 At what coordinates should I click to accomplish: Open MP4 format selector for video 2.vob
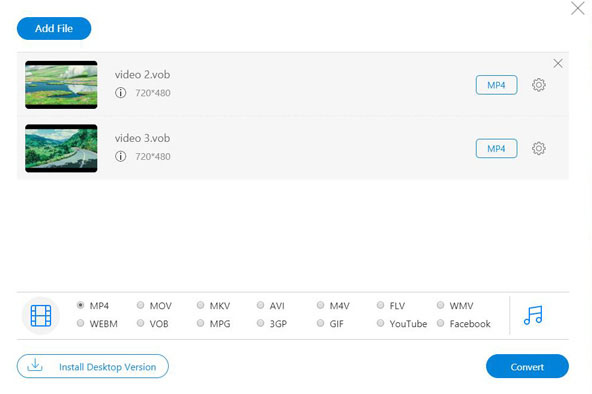point(496,85)
